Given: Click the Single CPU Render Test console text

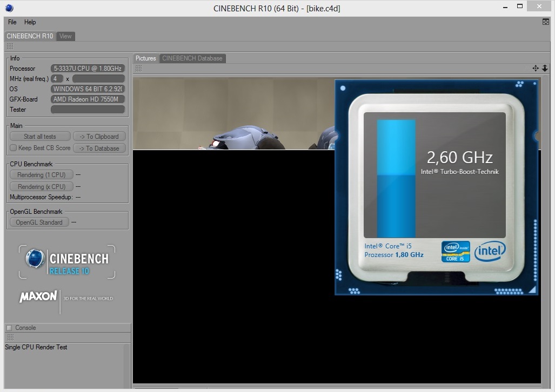Looking at the screenshot, I should tap(36, 347).
